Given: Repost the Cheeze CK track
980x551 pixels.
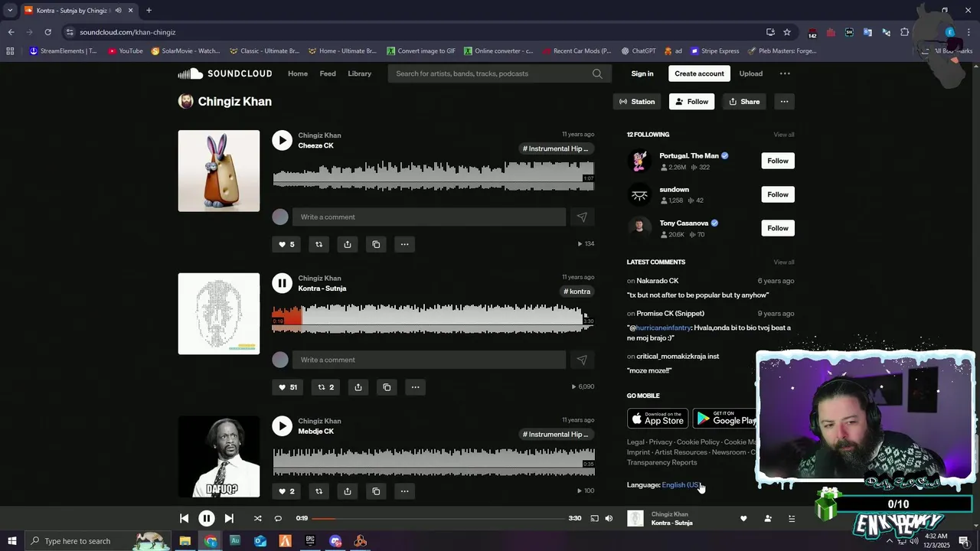Looking at the screenshot, I should coord(318,244).
